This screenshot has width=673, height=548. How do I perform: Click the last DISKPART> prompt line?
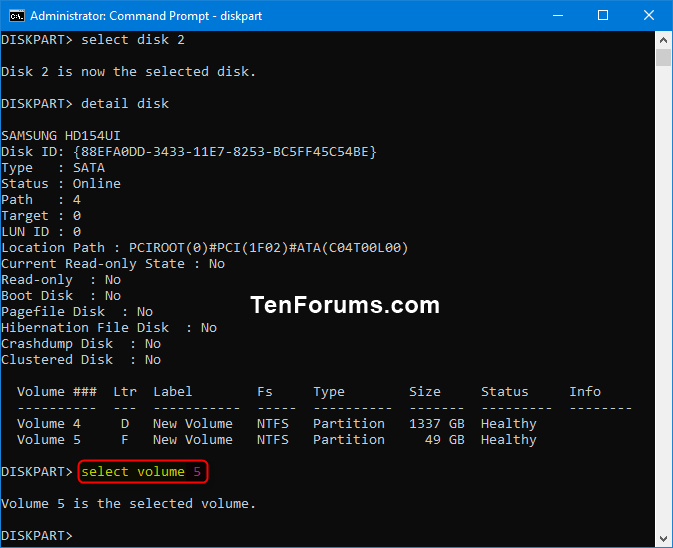(x=37, y=536)
